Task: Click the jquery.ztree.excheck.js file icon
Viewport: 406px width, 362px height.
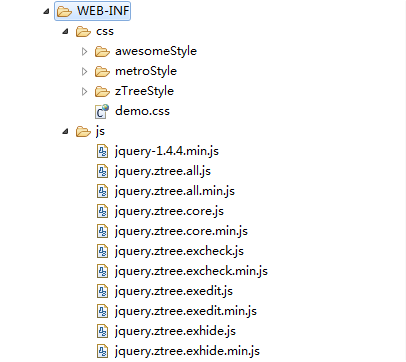Action: coord(102,251)
